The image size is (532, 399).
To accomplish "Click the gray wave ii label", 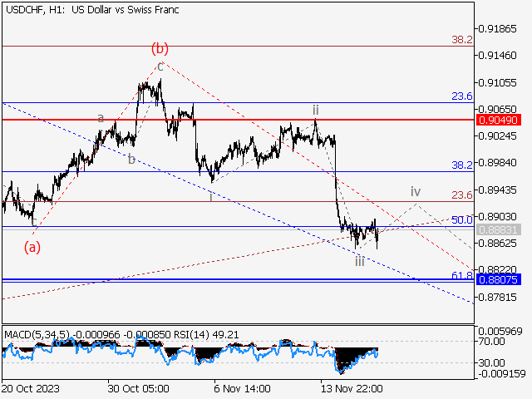I will (x=316, y=110).
